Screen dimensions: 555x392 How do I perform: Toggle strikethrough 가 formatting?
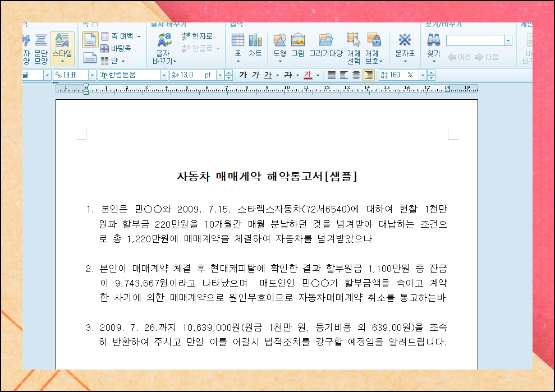coord(288,75)
